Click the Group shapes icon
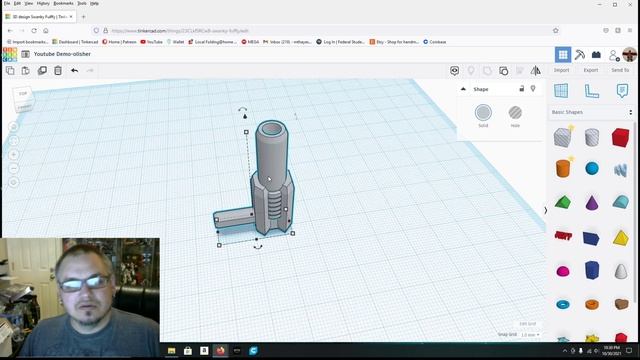Image resolution: width=640 pixels, height=360 pixels. tap(487, 71)
